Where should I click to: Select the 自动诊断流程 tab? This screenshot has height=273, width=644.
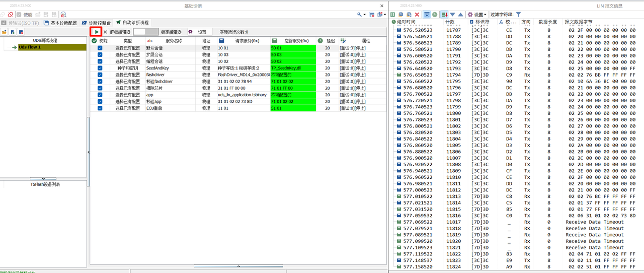[132, 23]
